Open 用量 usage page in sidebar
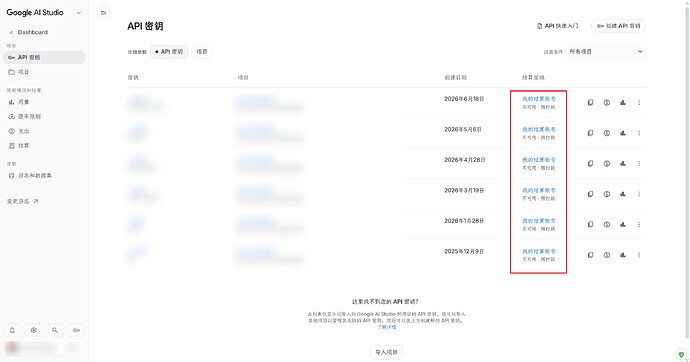The image size is (690, 362). (x=44, y=102)
